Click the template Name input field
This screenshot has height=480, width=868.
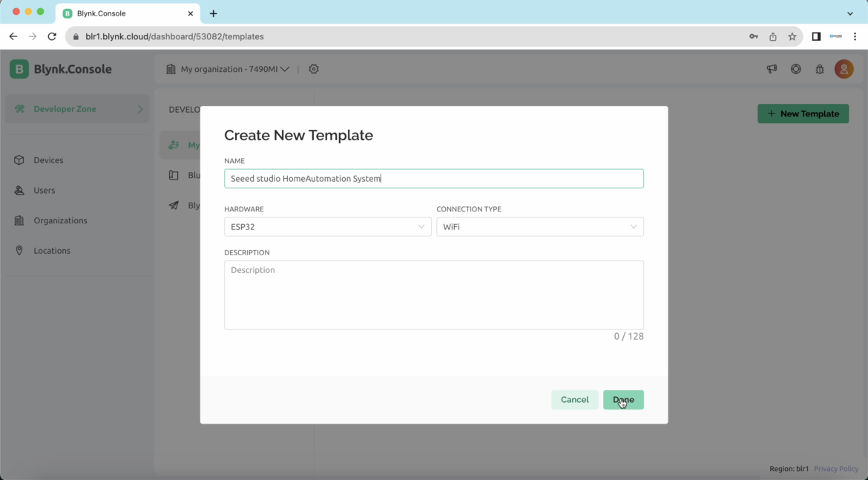pyautogui.click(x=433, y=179)
